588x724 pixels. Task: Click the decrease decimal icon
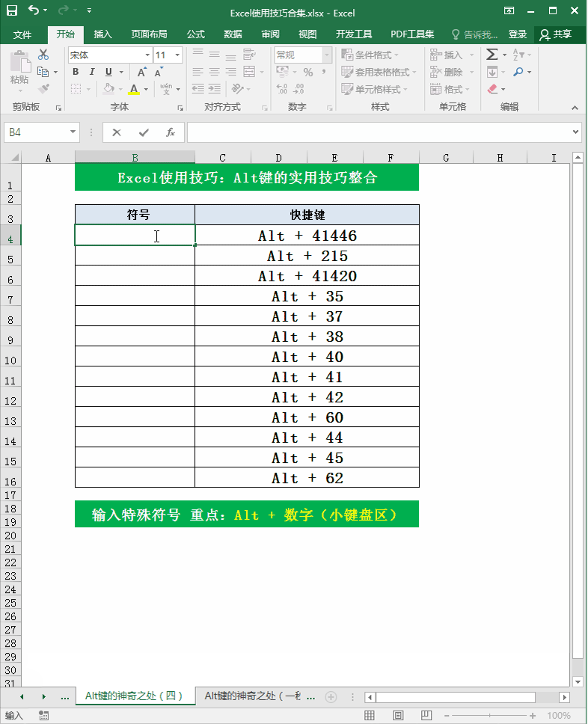point(298,89)
